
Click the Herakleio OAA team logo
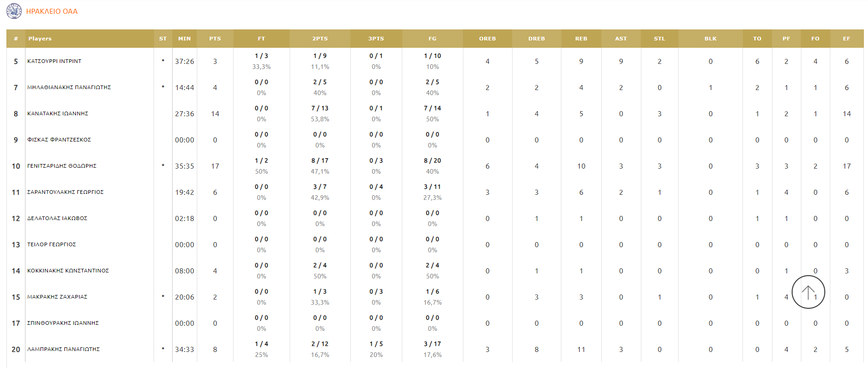point(14,11)
